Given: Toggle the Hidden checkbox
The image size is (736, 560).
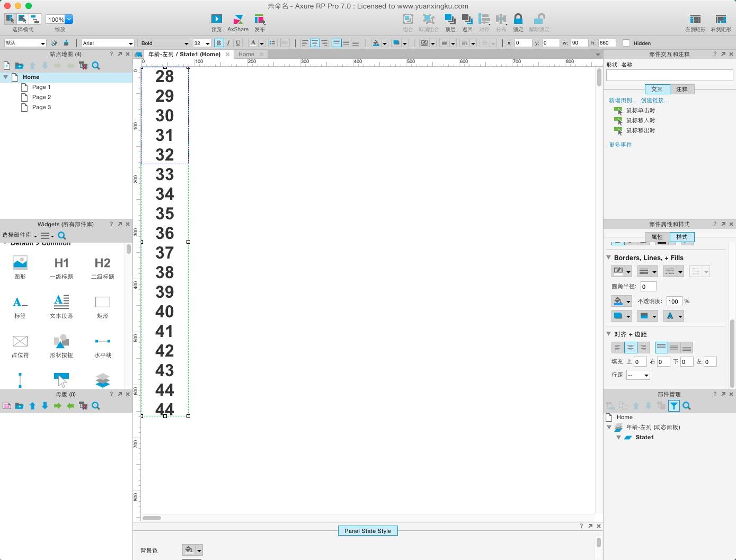Looking at the screenshot, I should coord(626,43).
